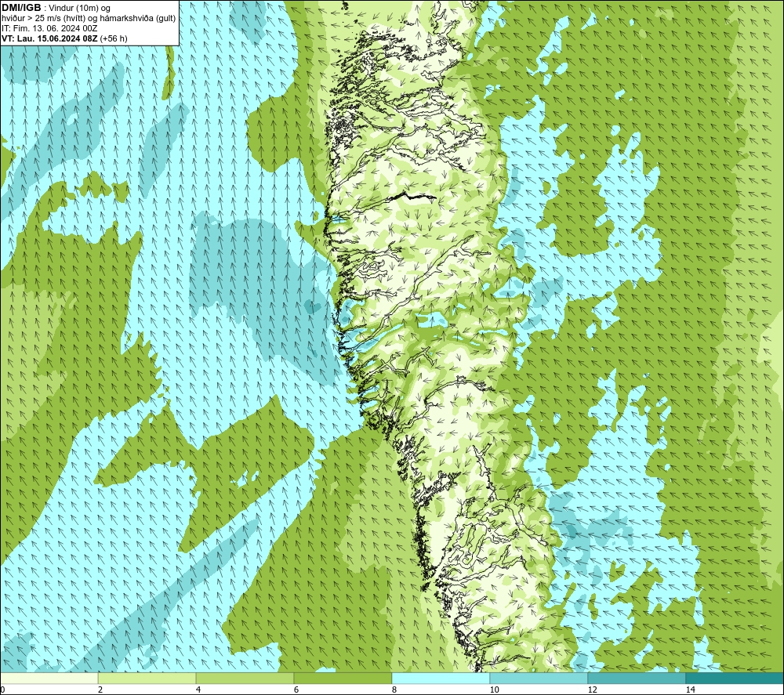This screenshot has height=695, width=784.
Task: Click the scale label '14'
Action: 690,690
